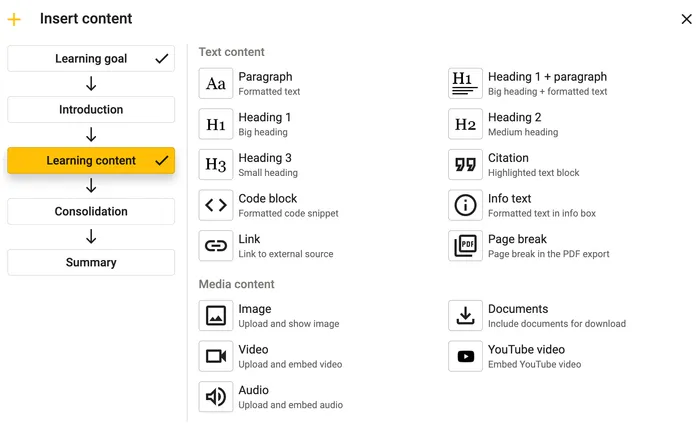This screenshot has height=425, width=700.
Task: Open the Summary section
Action: [91, 262]
